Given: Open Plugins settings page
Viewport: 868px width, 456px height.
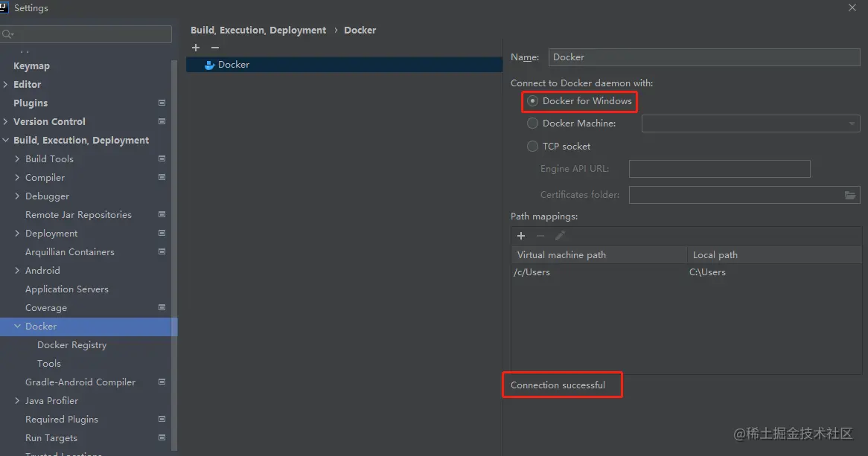Looking at the screenshot, I should [31, 103].
